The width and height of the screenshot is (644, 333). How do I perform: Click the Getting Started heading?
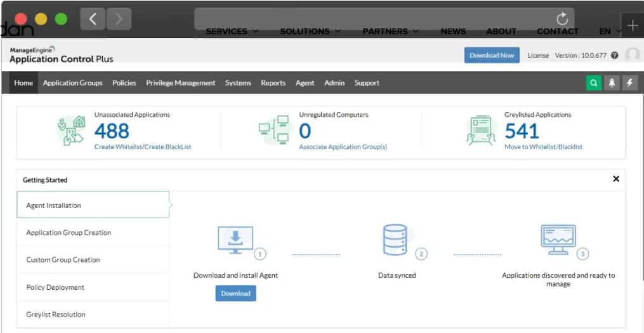45,180
